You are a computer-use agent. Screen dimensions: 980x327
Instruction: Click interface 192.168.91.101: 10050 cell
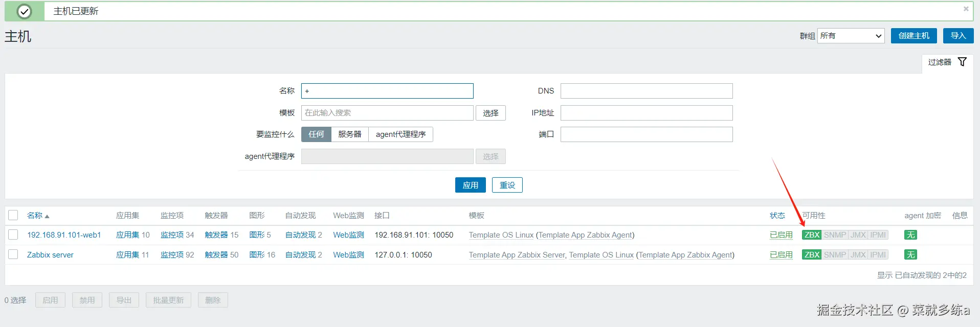[x=414, y=235]
